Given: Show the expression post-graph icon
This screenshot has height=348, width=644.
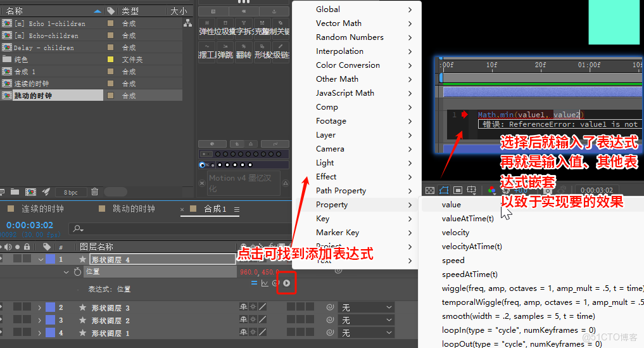Looking at the screenshot, I should 265,283.
